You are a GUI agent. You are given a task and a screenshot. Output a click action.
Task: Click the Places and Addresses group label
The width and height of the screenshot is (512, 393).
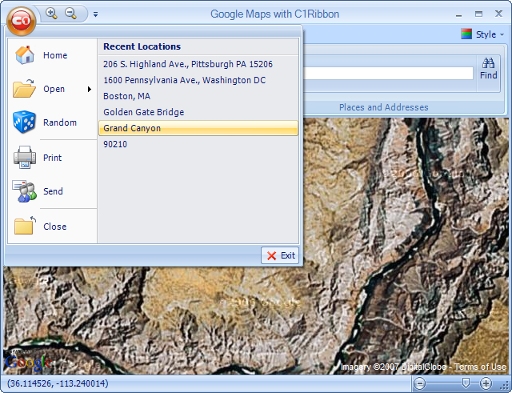(384, 107)
